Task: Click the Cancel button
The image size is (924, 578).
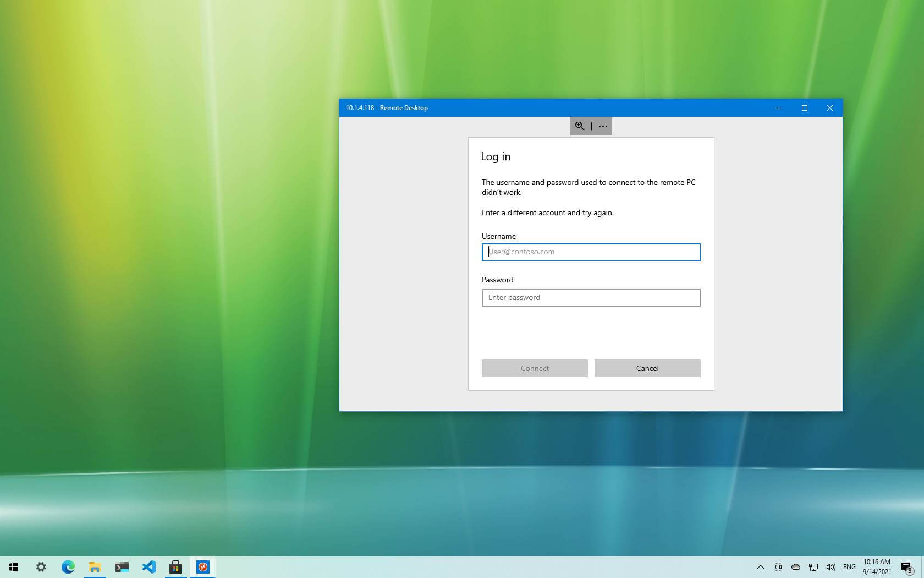Action: 647,368
